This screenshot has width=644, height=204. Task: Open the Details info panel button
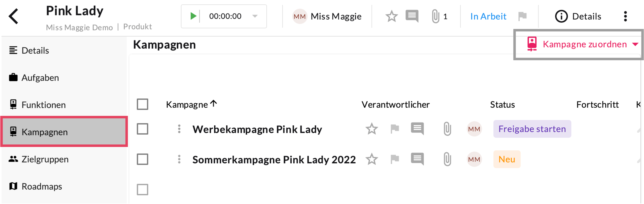pyautogui.click(x=578, y=16)
